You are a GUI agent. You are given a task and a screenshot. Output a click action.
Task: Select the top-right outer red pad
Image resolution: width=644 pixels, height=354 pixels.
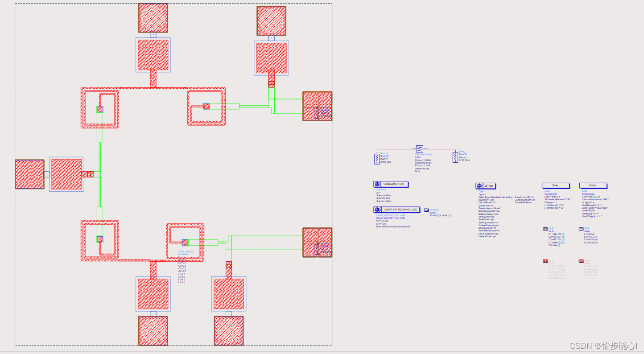(272, 21)
